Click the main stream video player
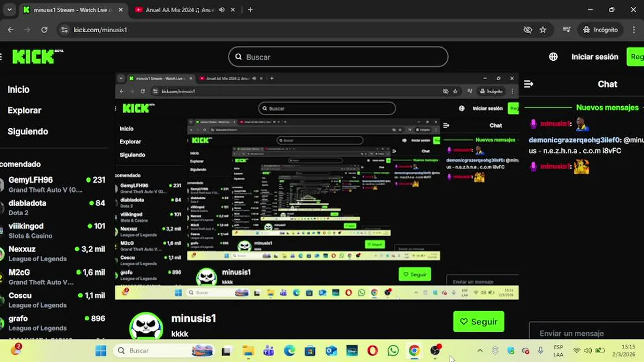 317,186
